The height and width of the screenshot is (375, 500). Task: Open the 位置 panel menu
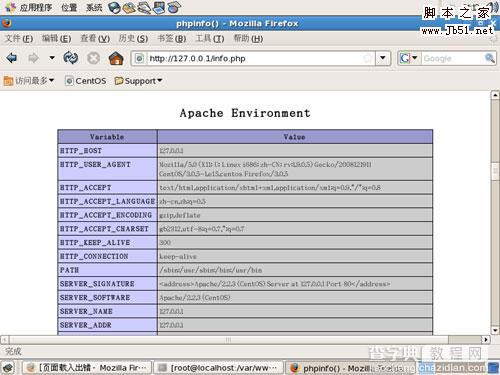click(x=69, y=7)
